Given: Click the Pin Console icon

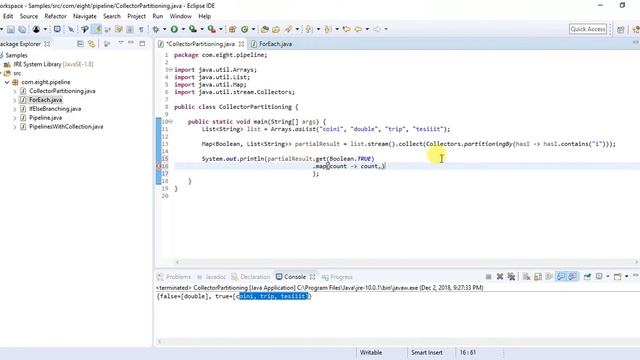Looking at the screenshot, I should click(x=587, y=277).
